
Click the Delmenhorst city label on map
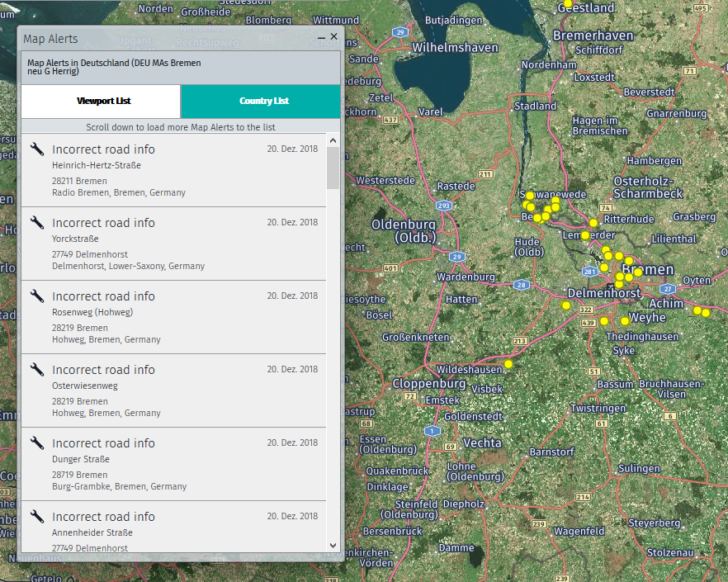click(604, 293)
